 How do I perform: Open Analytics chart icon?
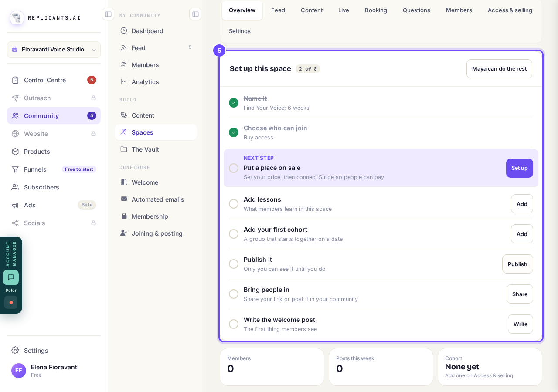tap(124, 81)
